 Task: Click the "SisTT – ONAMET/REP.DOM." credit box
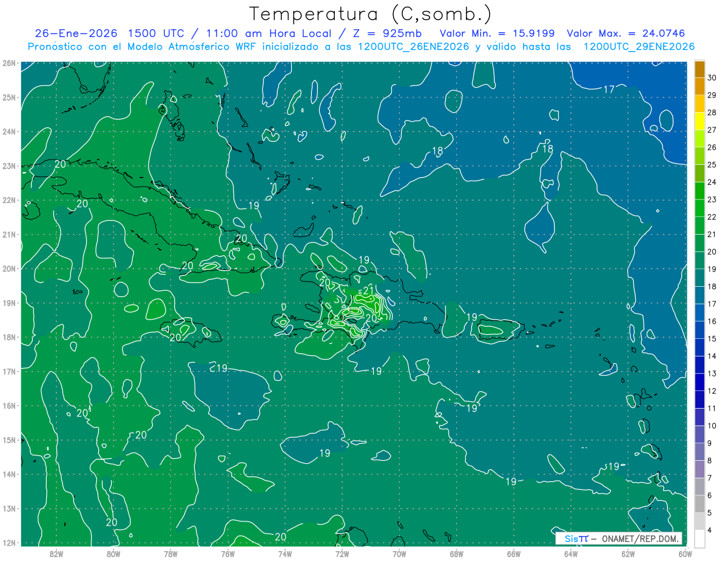click(619, 538)
